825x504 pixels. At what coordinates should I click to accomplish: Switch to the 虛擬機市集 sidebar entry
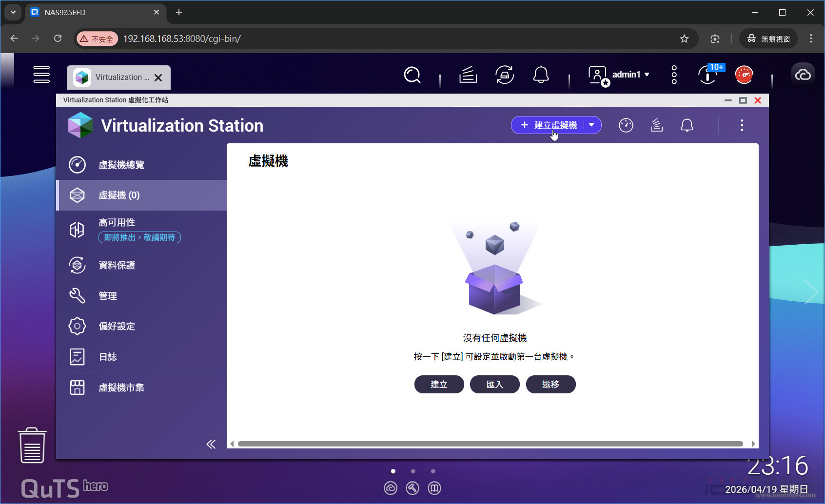(x=121, y=388)
